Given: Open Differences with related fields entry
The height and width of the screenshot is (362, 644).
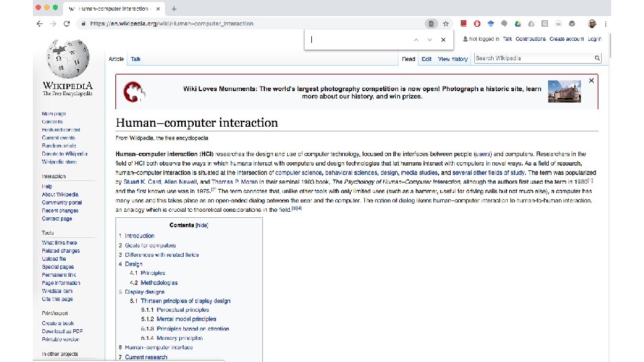Looking at the screenshot, I should tap(162, 255).
